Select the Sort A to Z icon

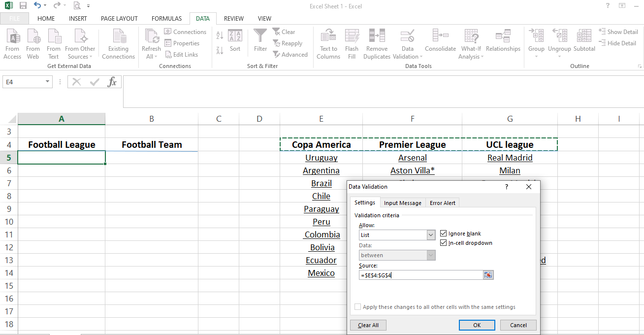click(218, 35)
